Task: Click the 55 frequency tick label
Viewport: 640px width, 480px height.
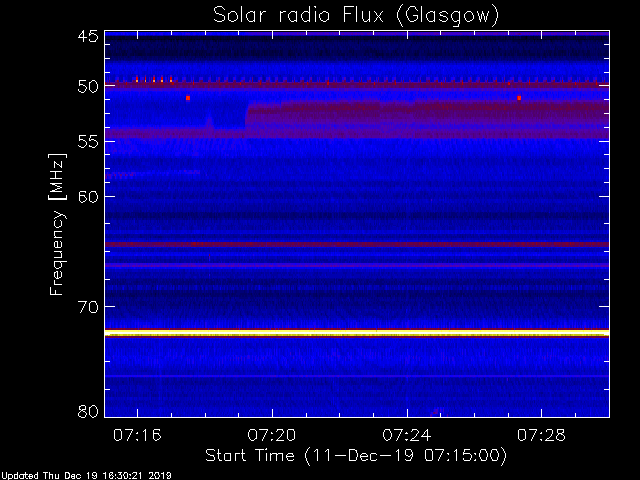Action: click(x=88, y=142)
